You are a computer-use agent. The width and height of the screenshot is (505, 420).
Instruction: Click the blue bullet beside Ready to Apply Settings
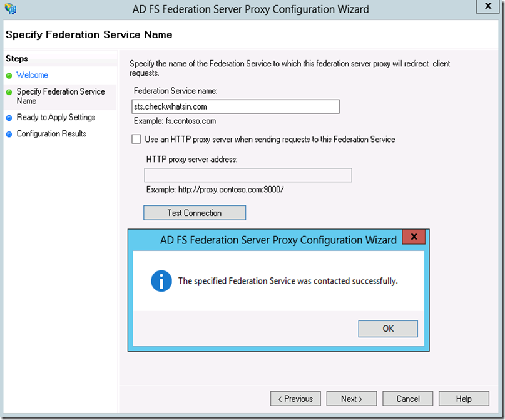pos(9,118)
